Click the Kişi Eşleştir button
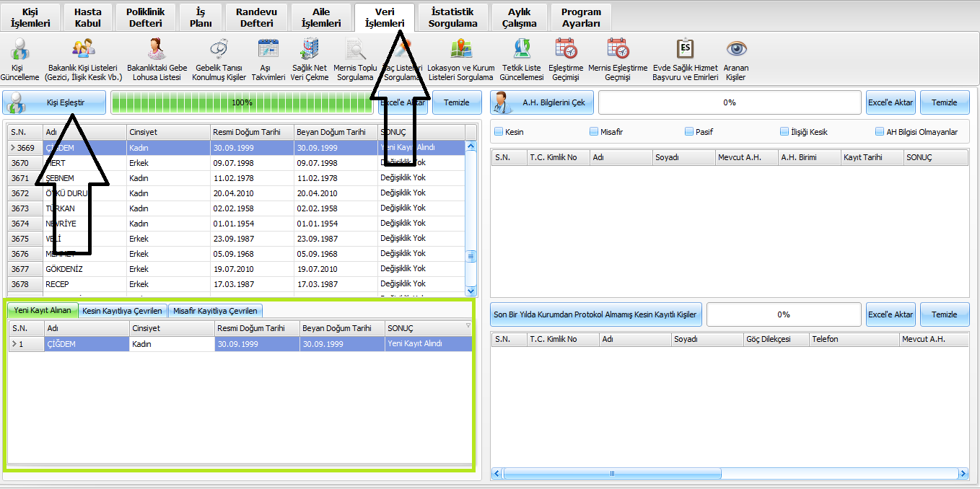 click(x=55, y=102)
